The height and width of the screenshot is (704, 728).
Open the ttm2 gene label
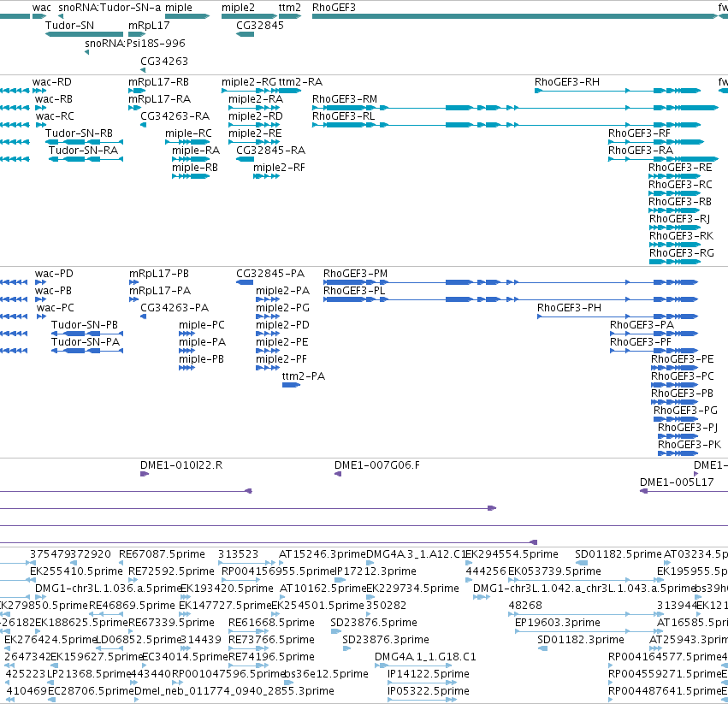pyautogui.click(x=290, y=8)
